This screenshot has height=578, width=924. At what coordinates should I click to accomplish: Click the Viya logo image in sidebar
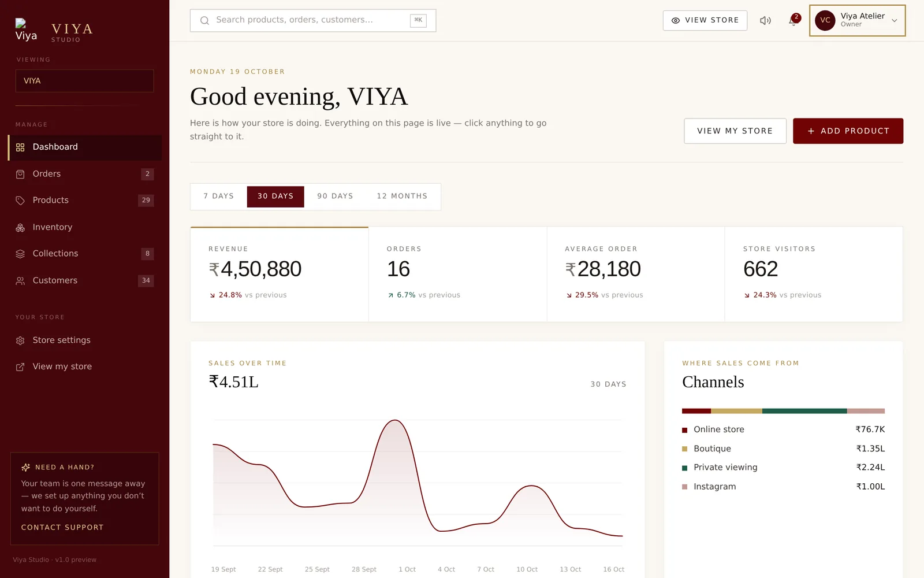tap(26, 29)
